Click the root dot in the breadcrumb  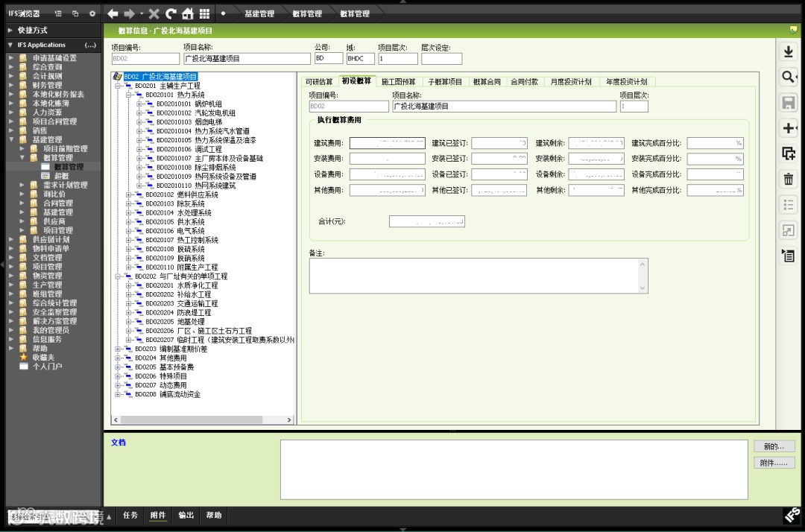[224, 13]
